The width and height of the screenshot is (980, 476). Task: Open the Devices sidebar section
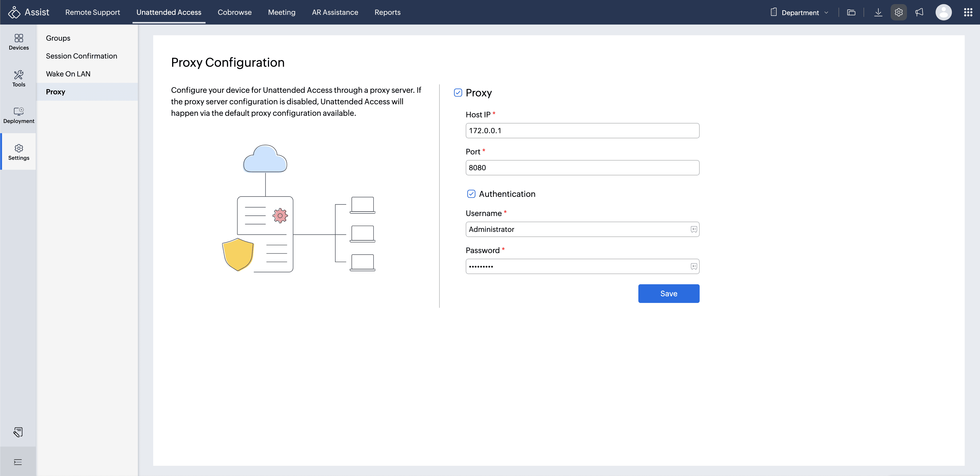coord(19,42)
